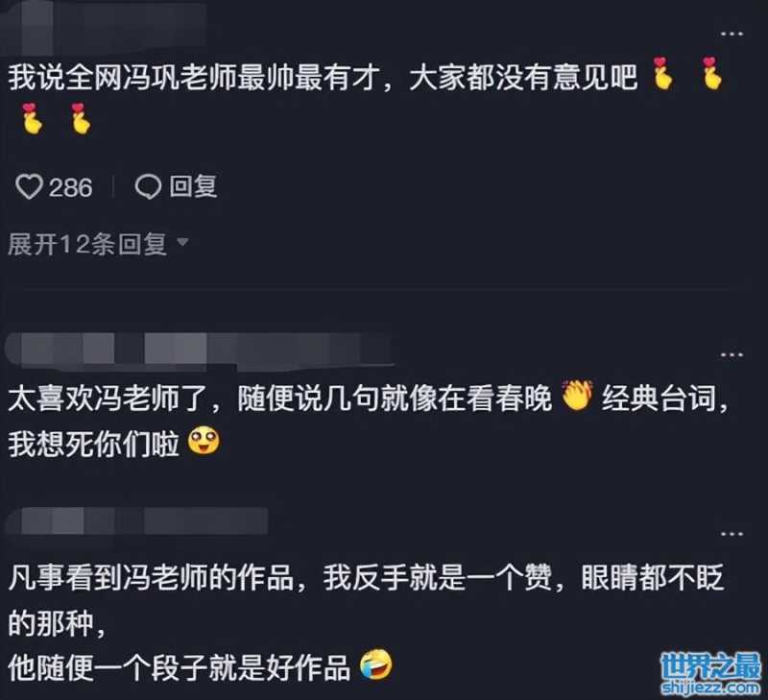Click the 286 like count

click(x=70, y=187)
